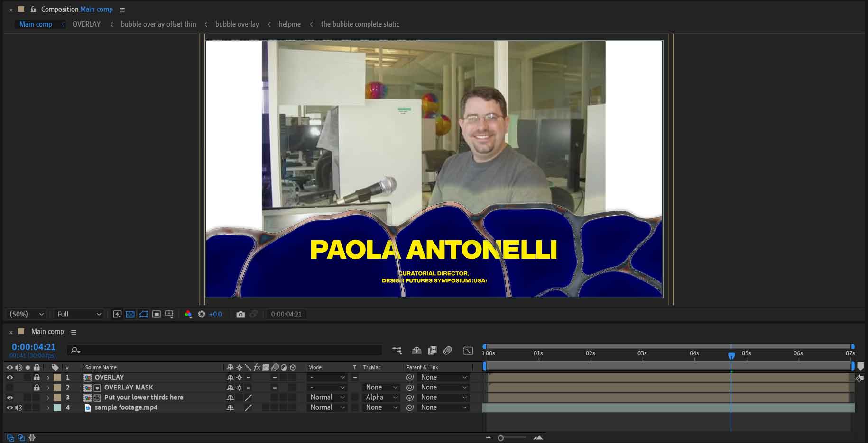The image size is (868, 443).
Task: Open the Graph Editor in timeline
Action: 468,351
